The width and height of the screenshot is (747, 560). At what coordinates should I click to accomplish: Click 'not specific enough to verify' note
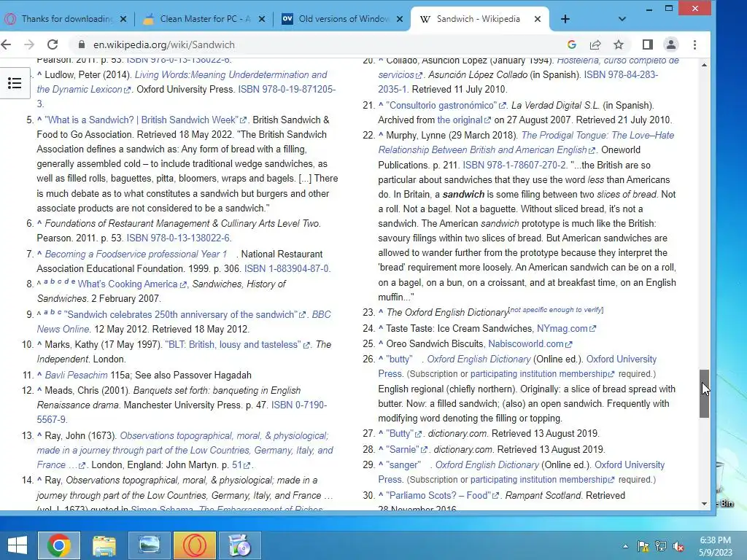pyautogui.click(x=555, y=310)
